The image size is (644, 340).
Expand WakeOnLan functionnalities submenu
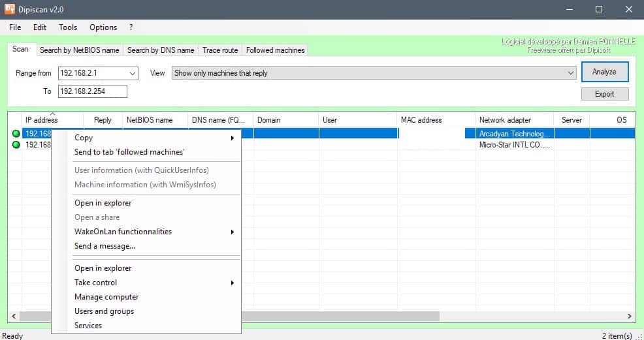pos(232,232)
